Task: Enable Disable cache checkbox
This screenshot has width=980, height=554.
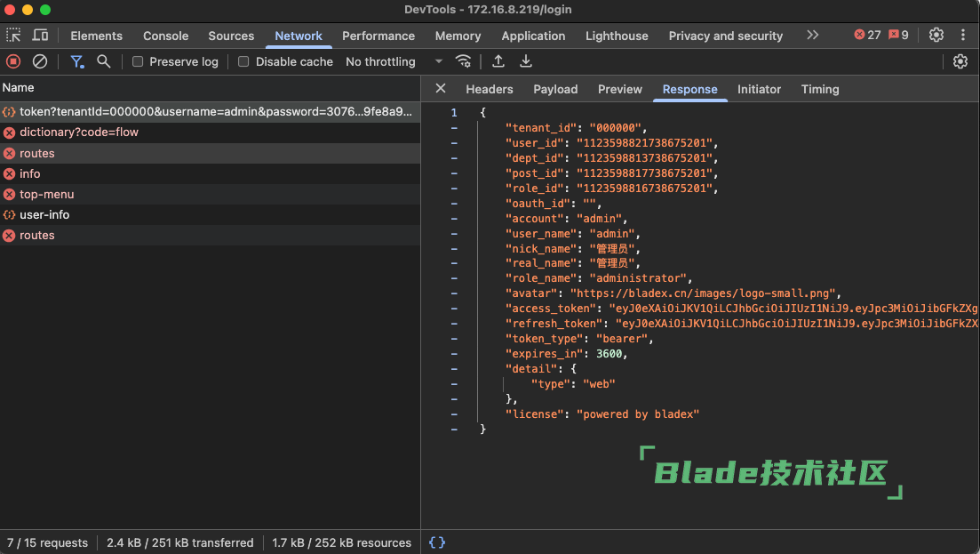Action: (x=243, y=61)
